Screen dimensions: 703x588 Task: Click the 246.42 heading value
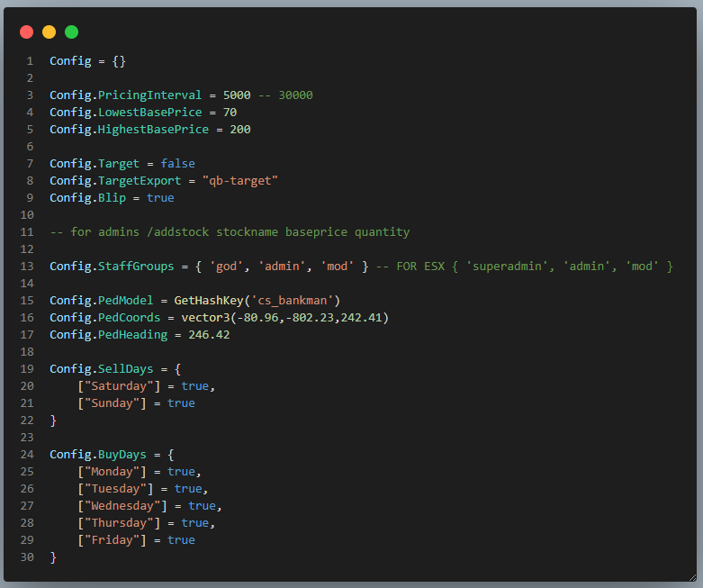click(x=209, y=335)
